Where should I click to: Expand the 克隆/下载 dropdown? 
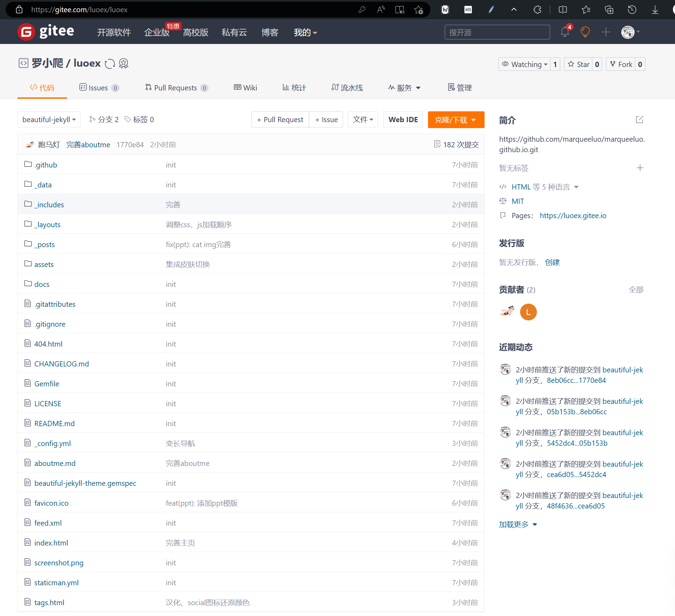(x=456, y=120)
